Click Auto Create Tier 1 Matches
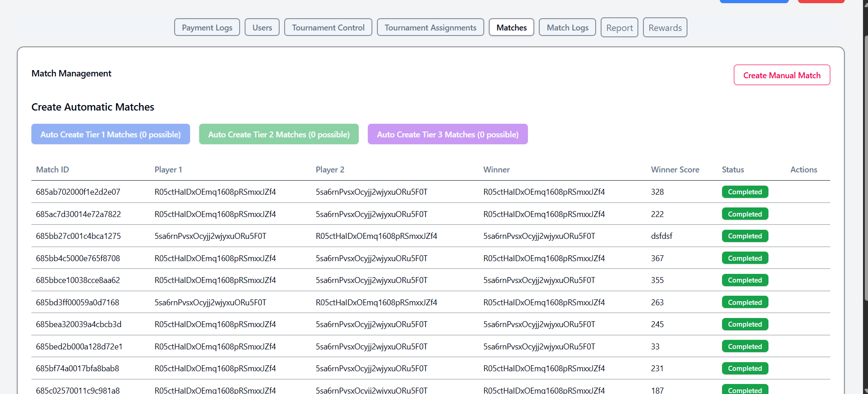Image resolution: width=868 pixels, height=394 pixels. point(110,134)
